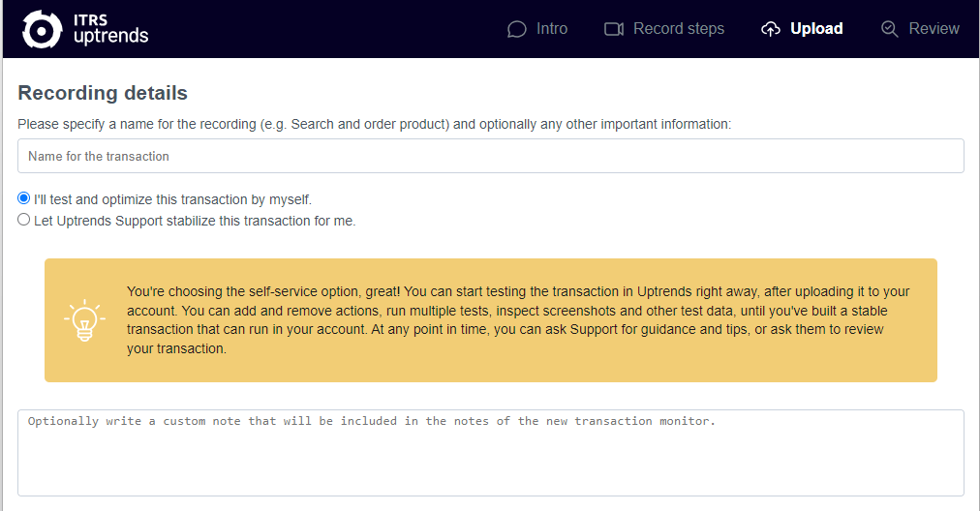Viewport: 980px width, 511px height.
Task: Open the Intro tab
Action: [537, 29]
